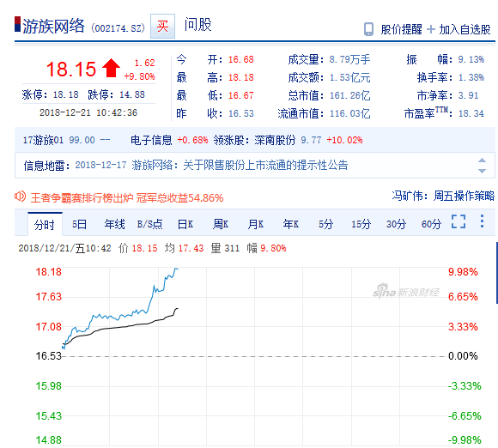498x448 pixels.
Task: Switch to the 年线 tab
Action: 115,225
